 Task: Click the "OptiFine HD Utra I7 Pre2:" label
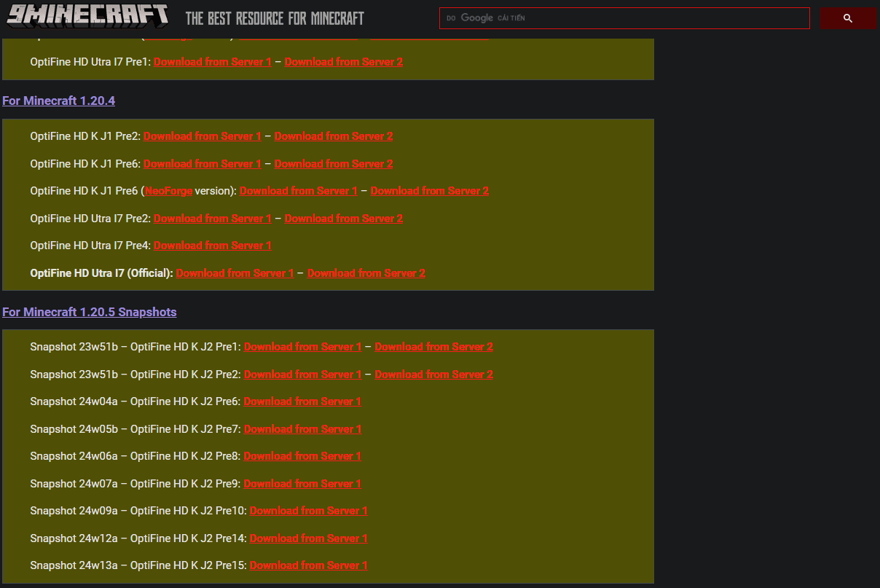point(90,219)
